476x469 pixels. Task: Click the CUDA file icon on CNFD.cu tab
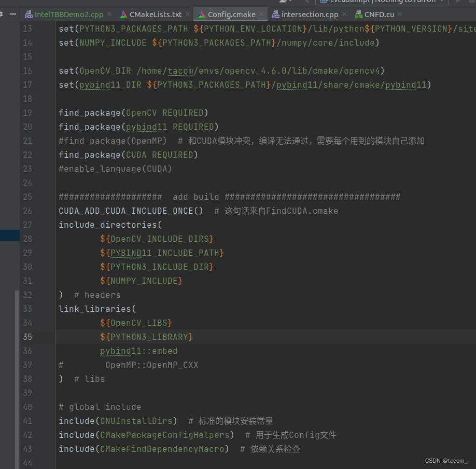[x=358, y=15]
